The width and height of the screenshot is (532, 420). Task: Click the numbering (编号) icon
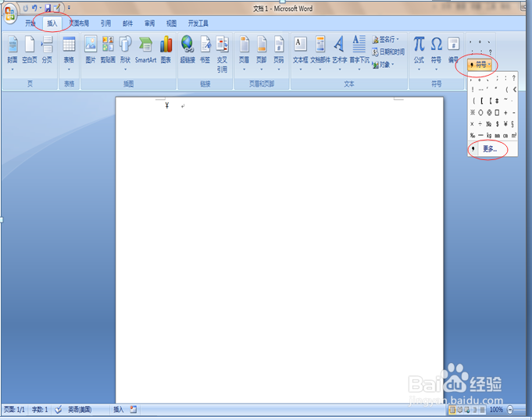(x=453, y=44)
